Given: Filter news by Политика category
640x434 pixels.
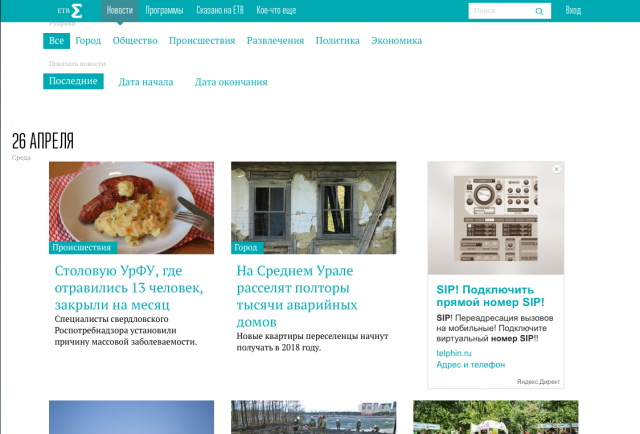Looking at the screenshot, I should (x=338, y=41).
